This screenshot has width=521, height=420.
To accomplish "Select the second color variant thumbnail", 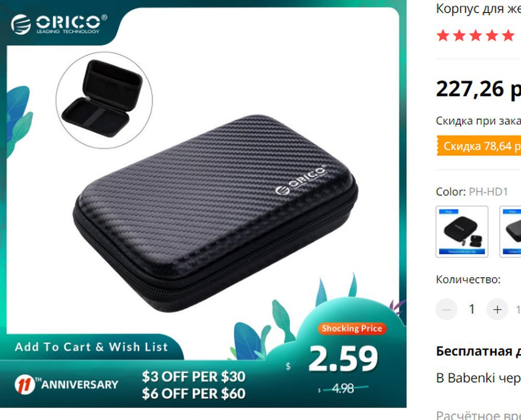I will (x=511, y=232).
